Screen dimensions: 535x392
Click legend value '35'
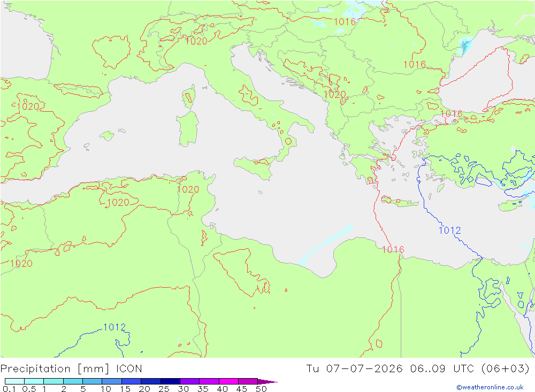(x=203, y=389)
